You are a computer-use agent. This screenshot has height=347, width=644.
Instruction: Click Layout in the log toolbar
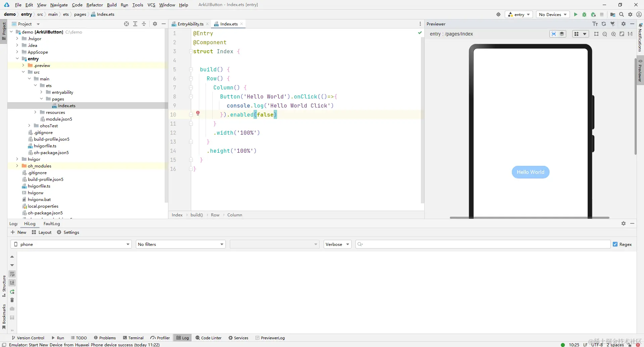[42, 232]
